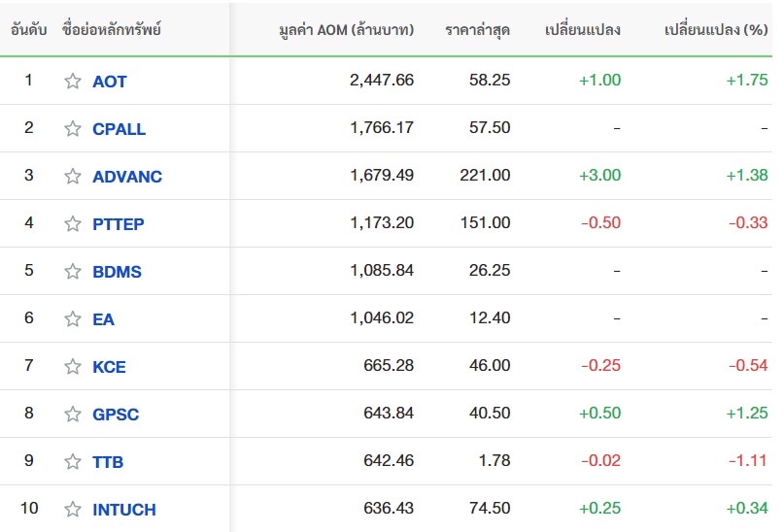Add PTTEP to favorites via star

pos(73,224)
